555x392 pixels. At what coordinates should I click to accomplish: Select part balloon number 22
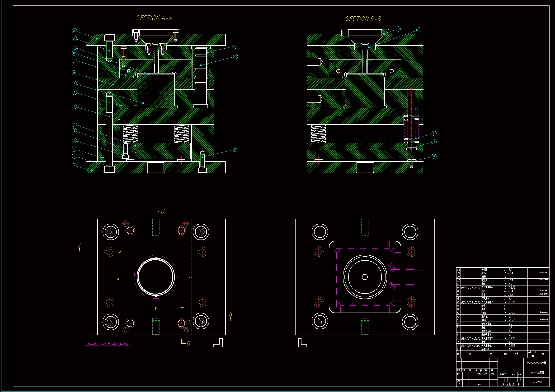419,30
